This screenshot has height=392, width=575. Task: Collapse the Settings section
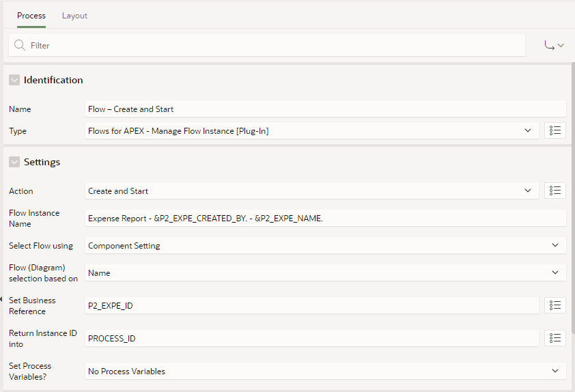(x=14, y=162)
